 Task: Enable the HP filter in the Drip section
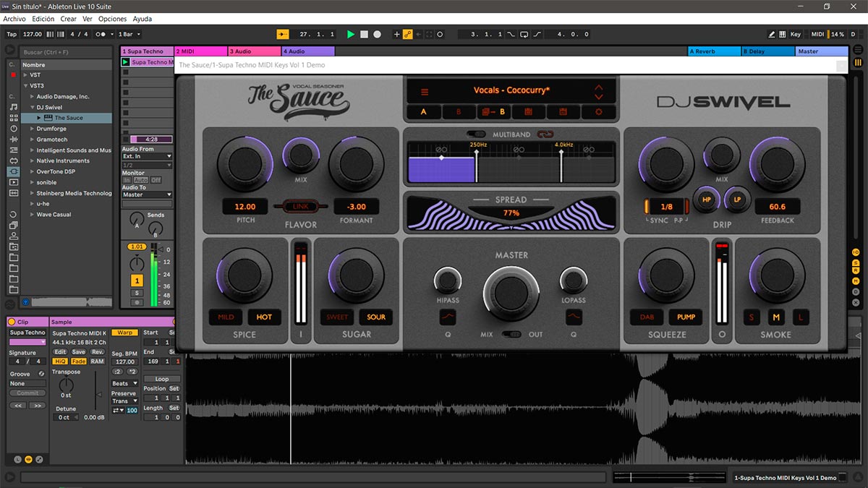point(707,199)
